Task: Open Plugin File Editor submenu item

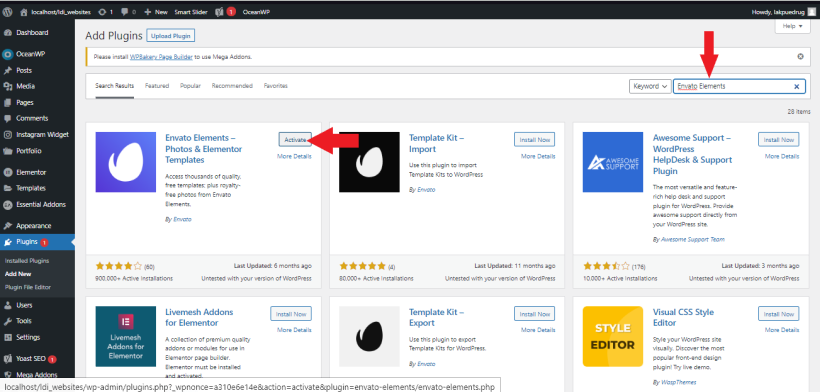Action: [28, 287]
